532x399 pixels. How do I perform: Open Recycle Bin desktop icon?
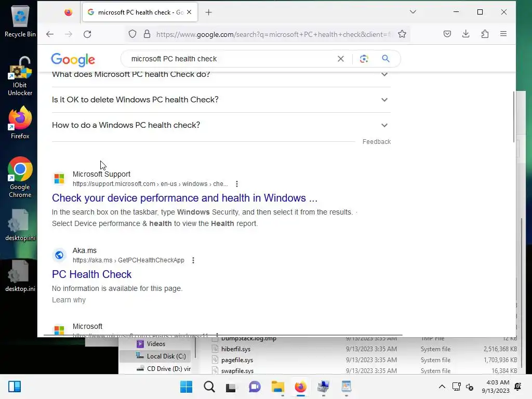pos(20,20)
